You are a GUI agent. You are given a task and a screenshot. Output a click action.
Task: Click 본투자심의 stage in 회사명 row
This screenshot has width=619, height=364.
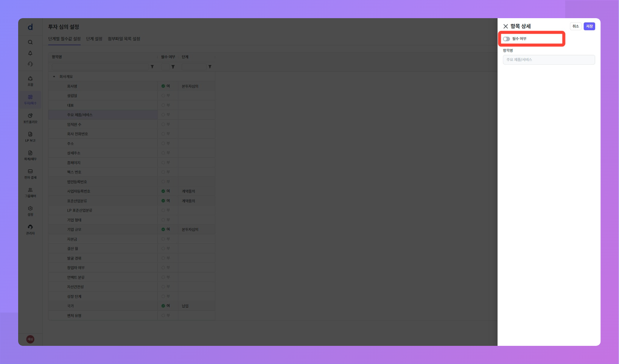click(x=190, y=86)
